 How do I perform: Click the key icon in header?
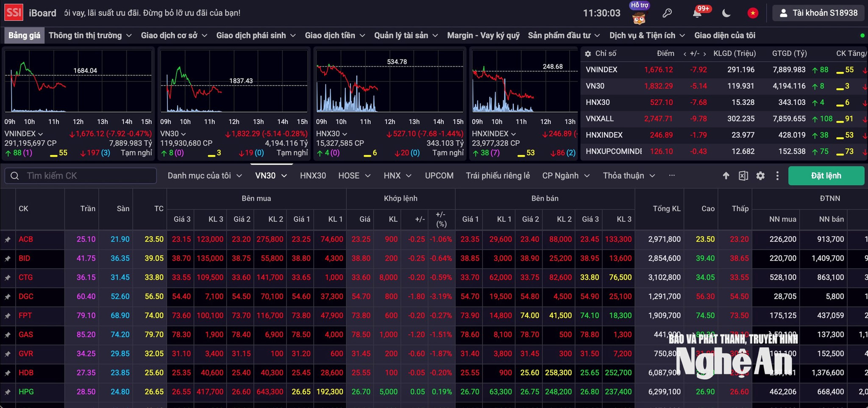[x=667, y=13]
